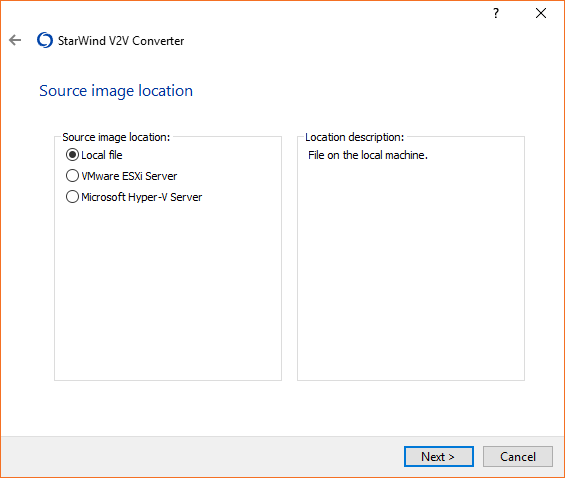Click the 'Source image location' page heading
565x478 pixels.
point(116,90)
